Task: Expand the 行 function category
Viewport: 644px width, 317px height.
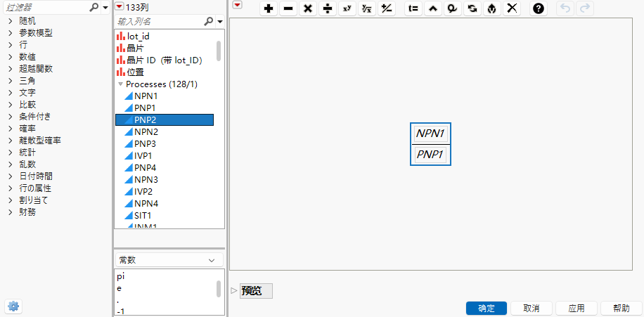Action: point(11,45)
